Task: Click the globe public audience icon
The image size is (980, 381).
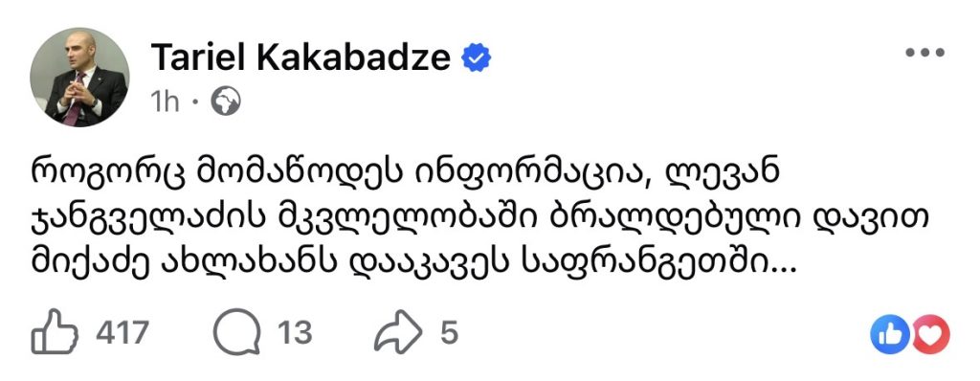Action: 226,101
